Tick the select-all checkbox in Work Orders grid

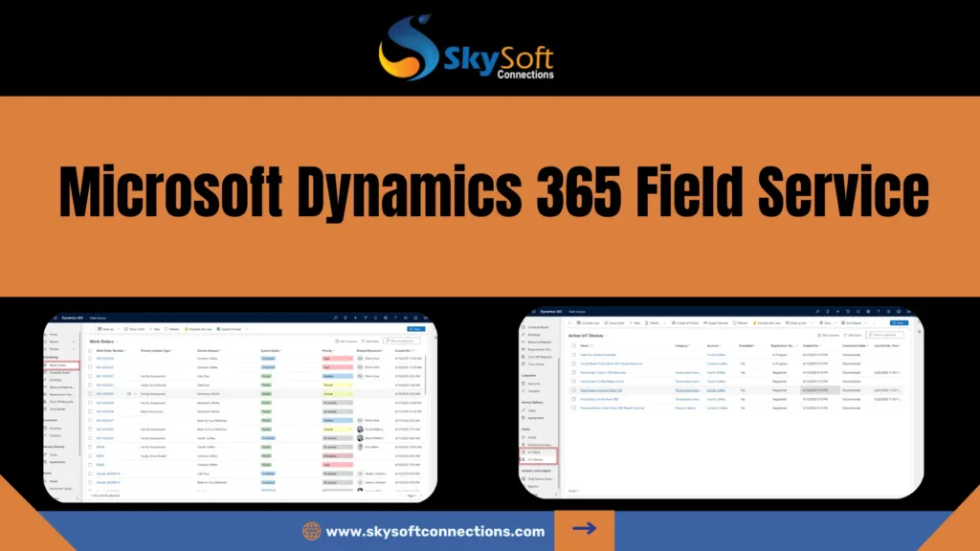pyautogui.click(x=90, y=350)
